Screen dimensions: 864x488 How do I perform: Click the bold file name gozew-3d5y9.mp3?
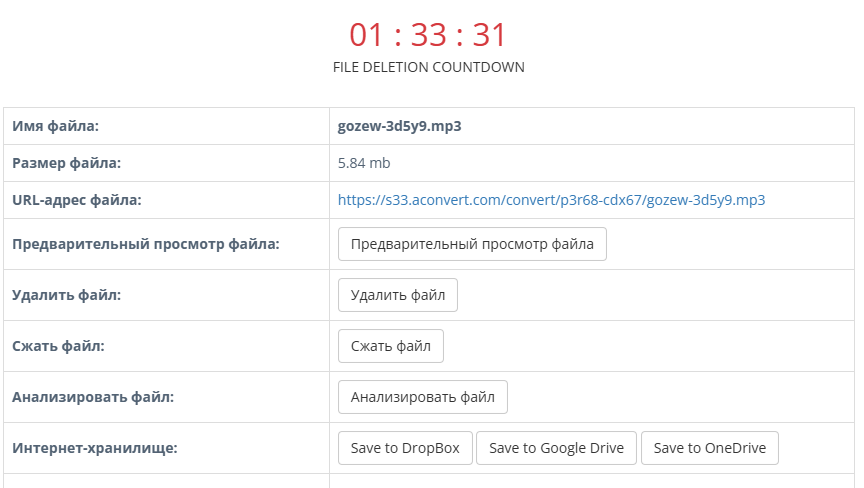point(399,126)
